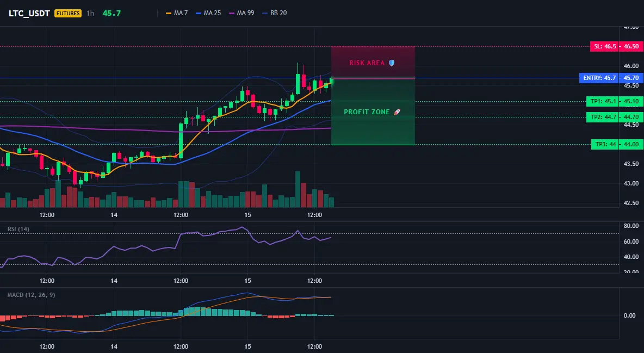The height and width of the screenshot is (353, 644).
Task: Toggle the MA 7 legend entry
Action: point(177,13)
